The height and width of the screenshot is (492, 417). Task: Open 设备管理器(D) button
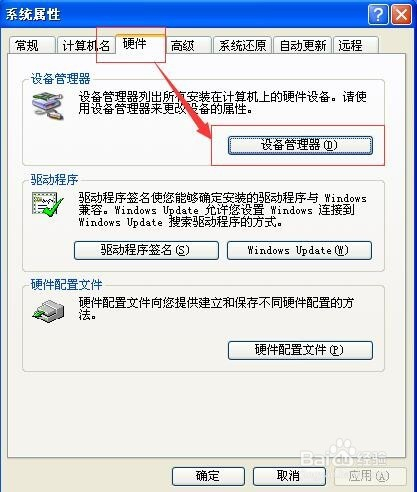[300, 145]
